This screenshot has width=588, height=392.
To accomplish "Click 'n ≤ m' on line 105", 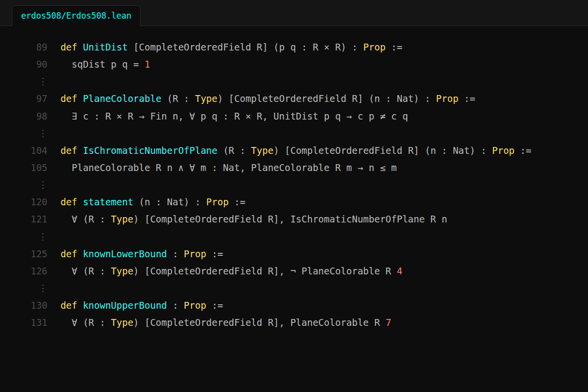I will pos(383,168).
